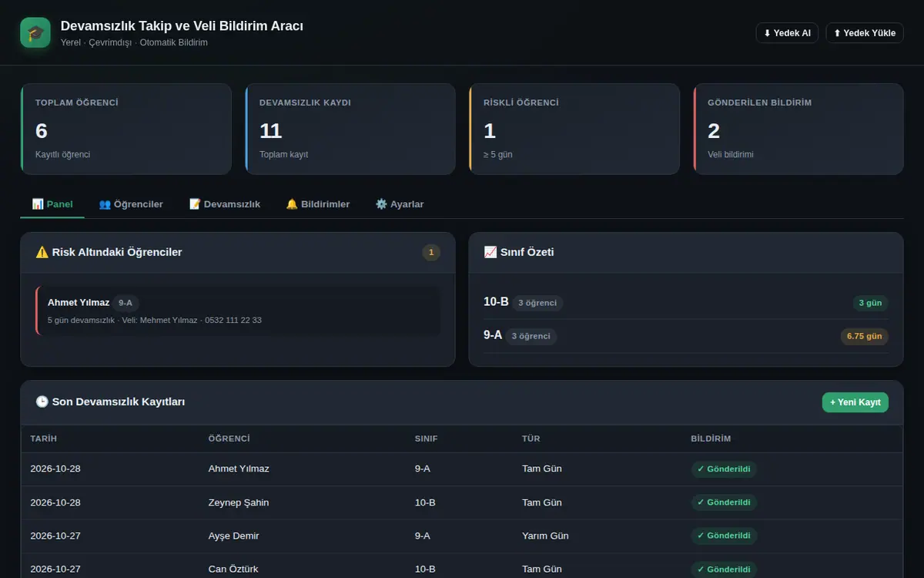This screenshot has width=924, height=578.
Task: Click the Gönderildi badge in Ayşe Demir's row
Action: [724, 536]
